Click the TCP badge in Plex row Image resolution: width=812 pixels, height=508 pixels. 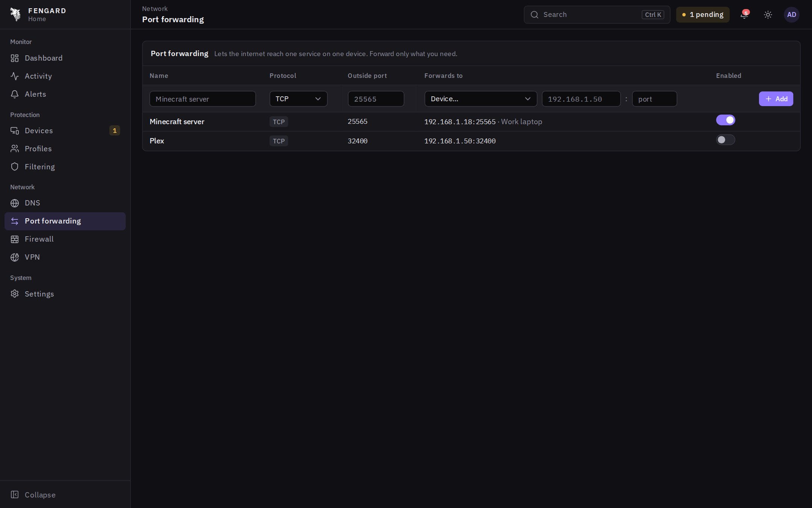tap(279, 141)
